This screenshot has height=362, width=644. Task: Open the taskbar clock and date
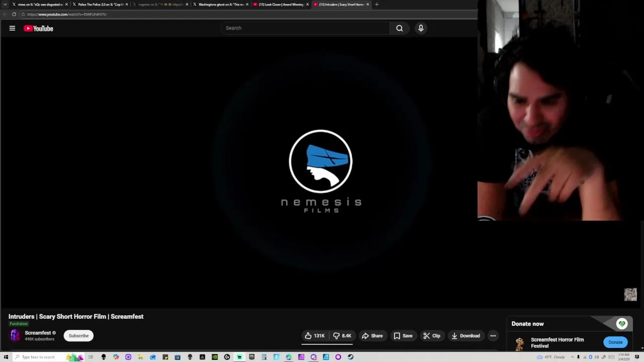tap(624, 357)
